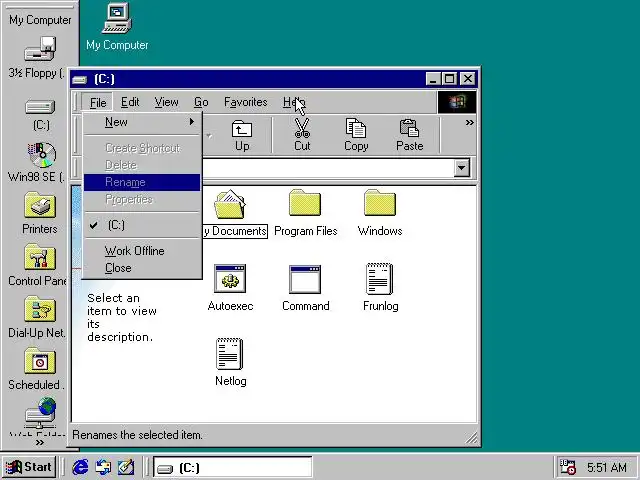Toggle the checked (C:) menu entry
This screenshot has height=480, width=640.
click(142, 225)
